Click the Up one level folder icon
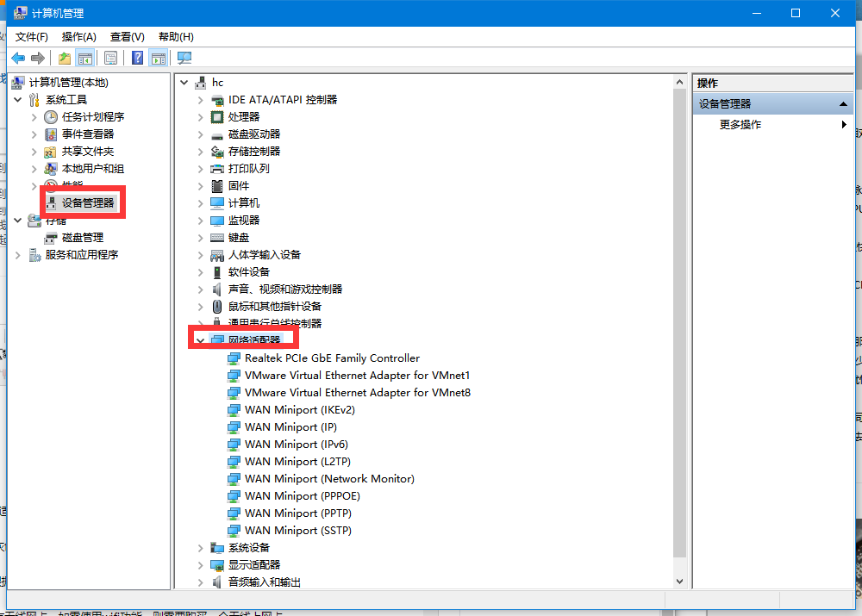862x616 pixels. [65, 58]
